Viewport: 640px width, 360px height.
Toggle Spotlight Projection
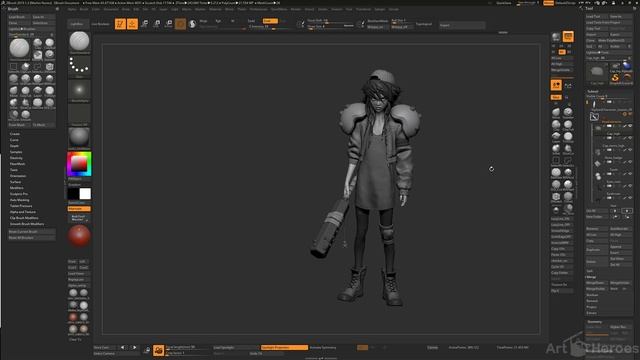pos(284,347)
